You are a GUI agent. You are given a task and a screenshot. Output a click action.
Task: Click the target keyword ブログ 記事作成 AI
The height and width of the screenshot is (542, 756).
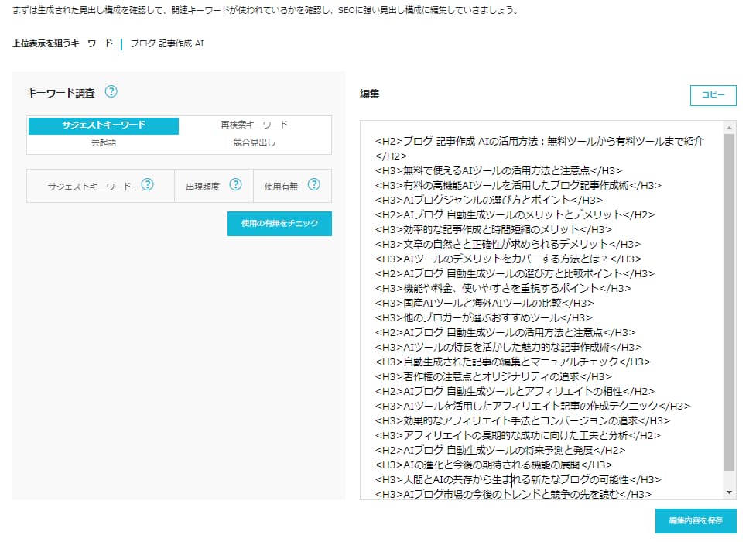pos(167,43)
